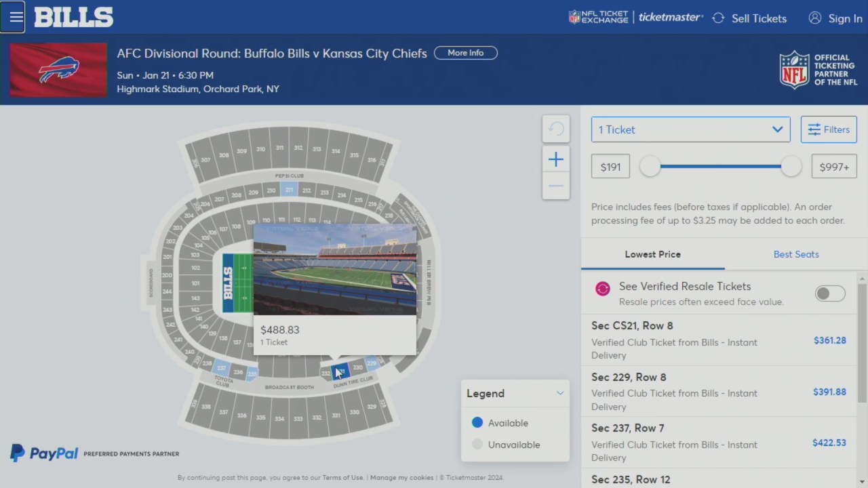
Task: Click the PayPal partner logo
Action: coord(45,453)
